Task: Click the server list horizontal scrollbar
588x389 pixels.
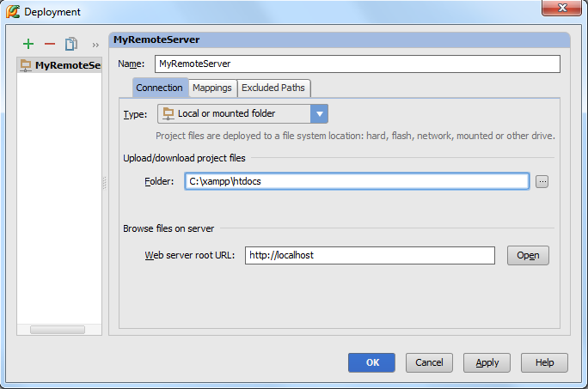Action: tap(58, 330)
